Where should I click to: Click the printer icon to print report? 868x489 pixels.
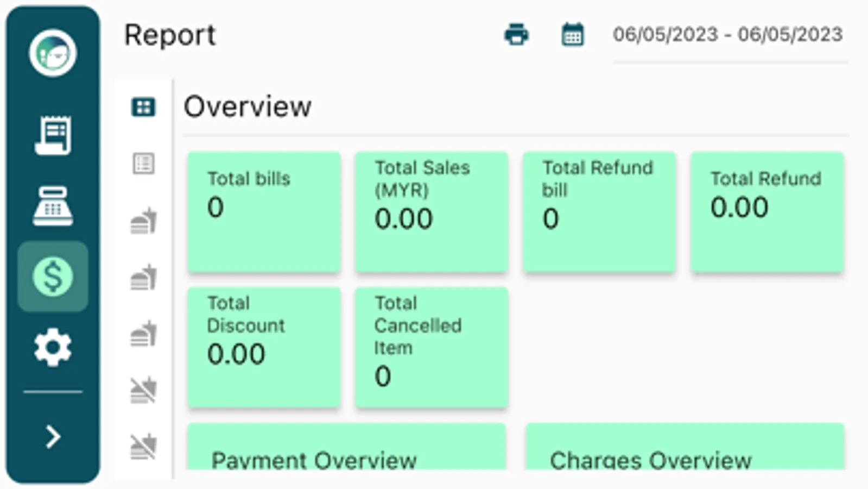(x=516, y=35)
